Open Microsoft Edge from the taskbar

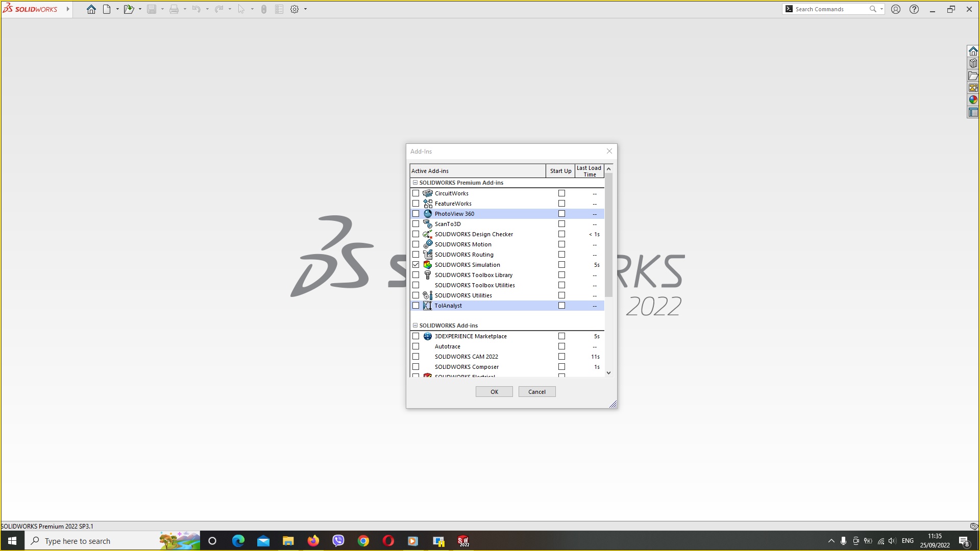coord(238,541)
